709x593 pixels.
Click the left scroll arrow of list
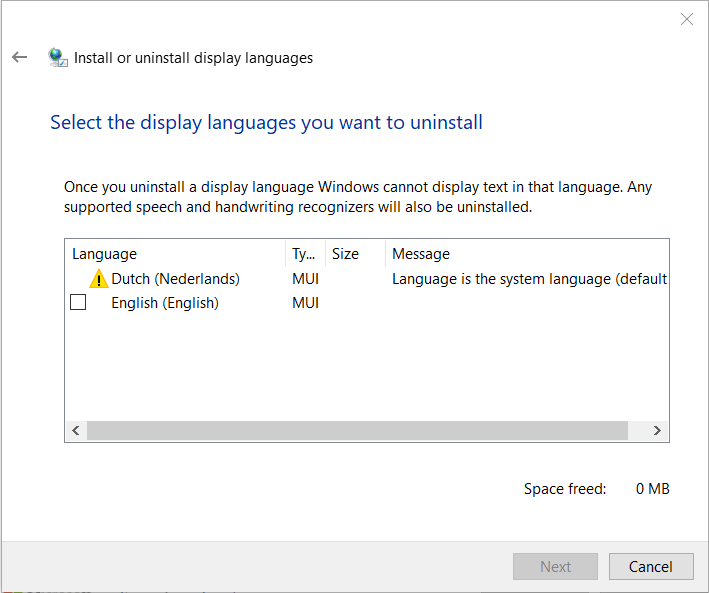pos(76,430)
